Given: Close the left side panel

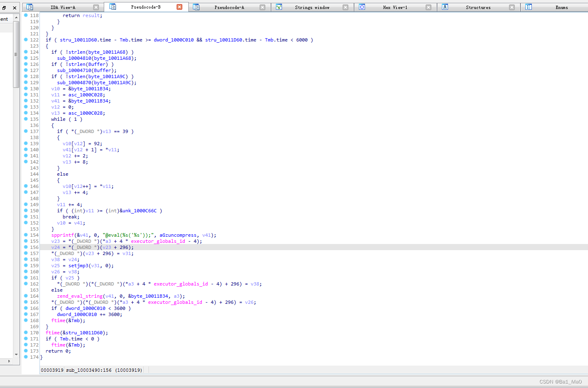Looking at the screenshot, I should 15,8.
